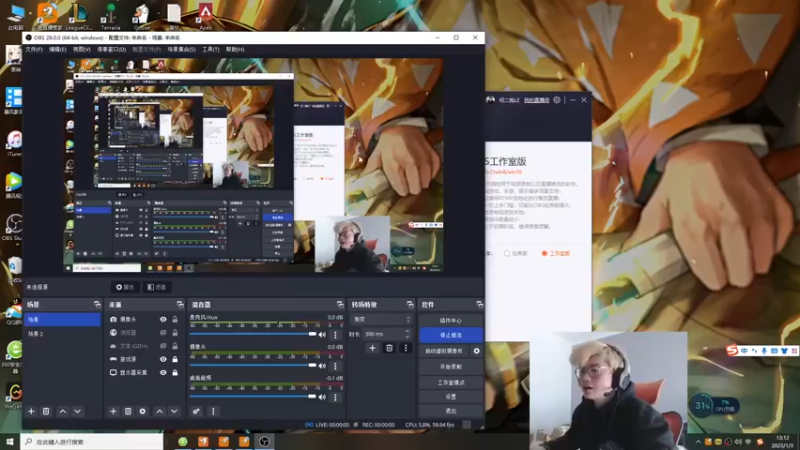Viewport: 800px width, 450px height.
Task: Undock the 控件 panel via float icon
Action: pyautogui.click(x=479, y=305)
